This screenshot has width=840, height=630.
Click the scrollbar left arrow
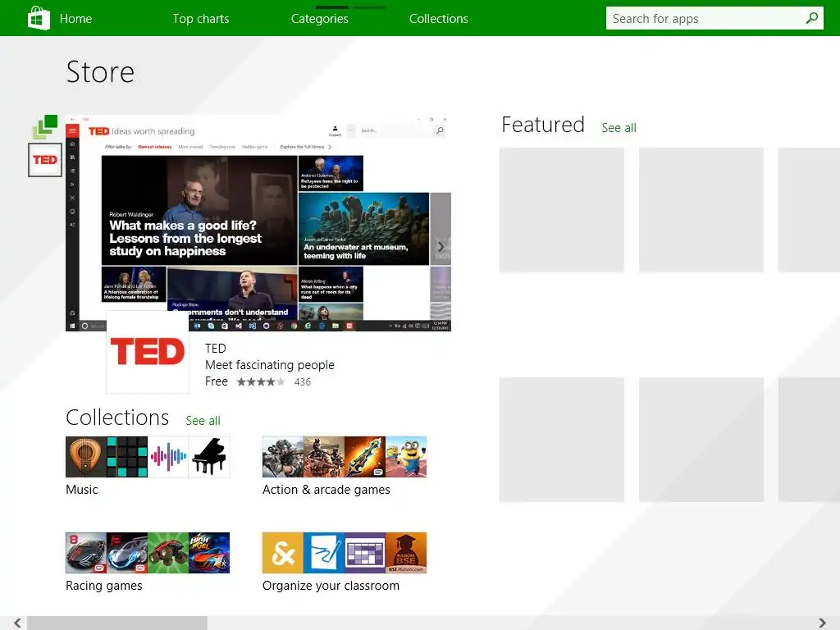(x=18, y=623)
